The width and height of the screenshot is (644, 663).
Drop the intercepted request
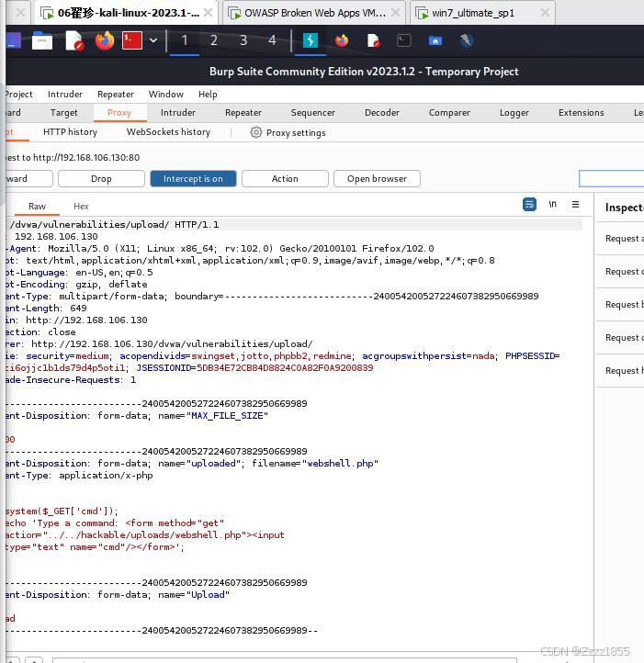101,178
